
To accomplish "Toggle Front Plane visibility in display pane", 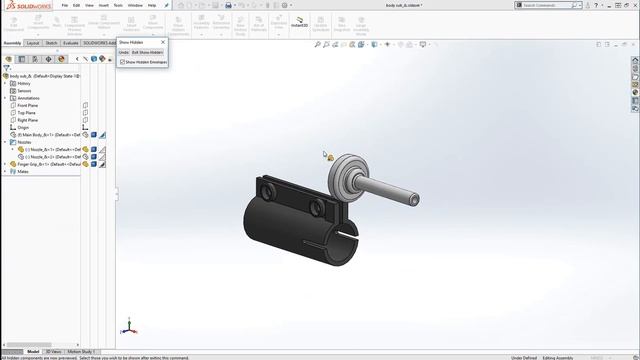I will [85, 105].
